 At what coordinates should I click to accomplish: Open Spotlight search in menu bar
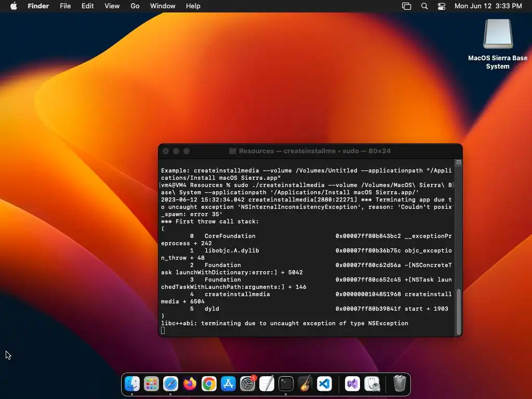[424, 6]
